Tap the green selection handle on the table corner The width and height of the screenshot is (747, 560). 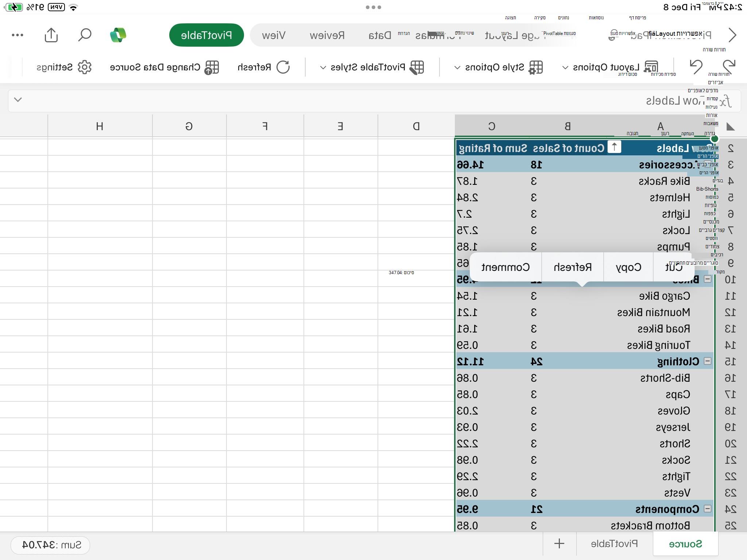tap(715, 139)
